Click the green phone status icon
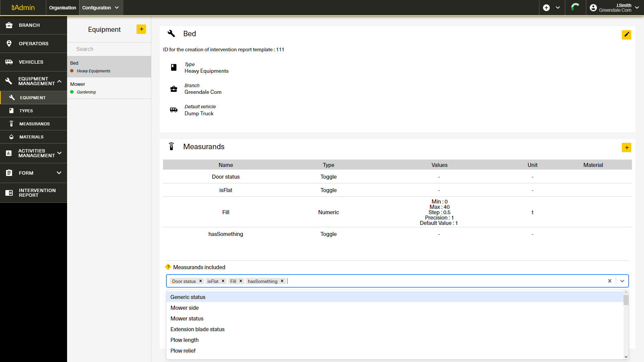 575,7
